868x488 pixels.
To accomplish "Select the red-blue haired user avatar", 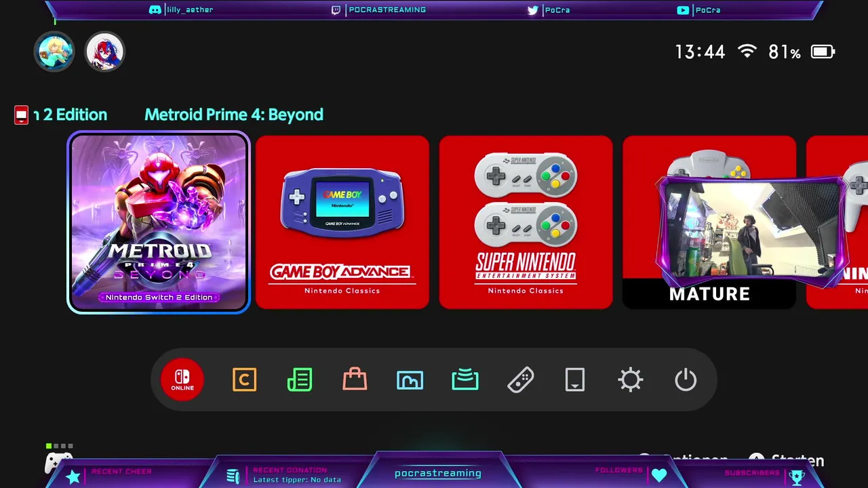I will pos(104,52).
